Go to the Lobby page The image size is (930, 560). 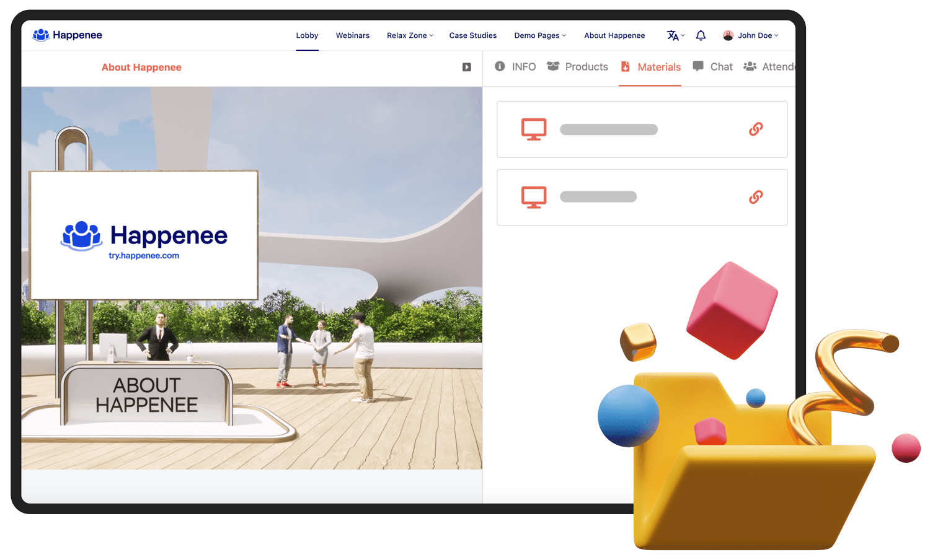pyautogui.click(x=307, y=35)
